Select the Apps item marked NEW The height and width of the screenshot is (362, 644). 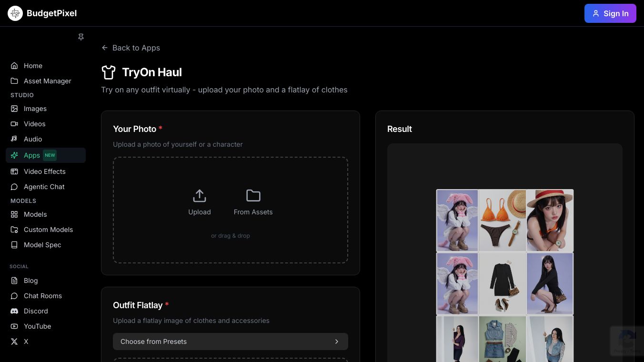(x=32, y=155)
